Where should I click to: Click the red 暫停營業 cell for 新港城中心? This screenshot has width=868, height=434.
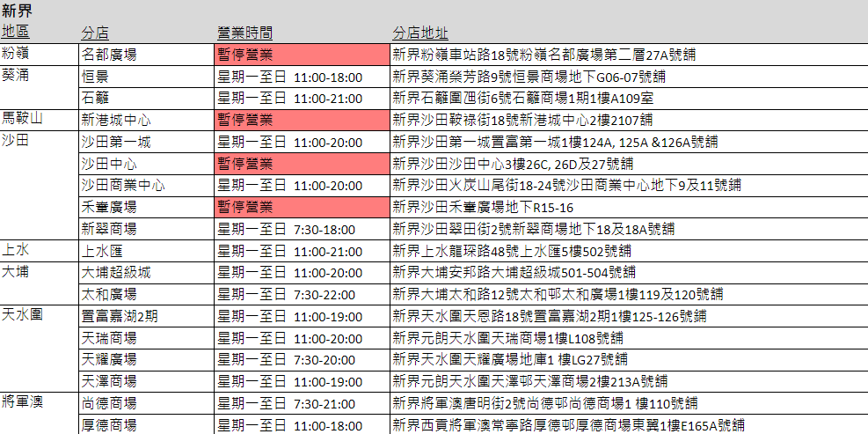coord(302,120)
